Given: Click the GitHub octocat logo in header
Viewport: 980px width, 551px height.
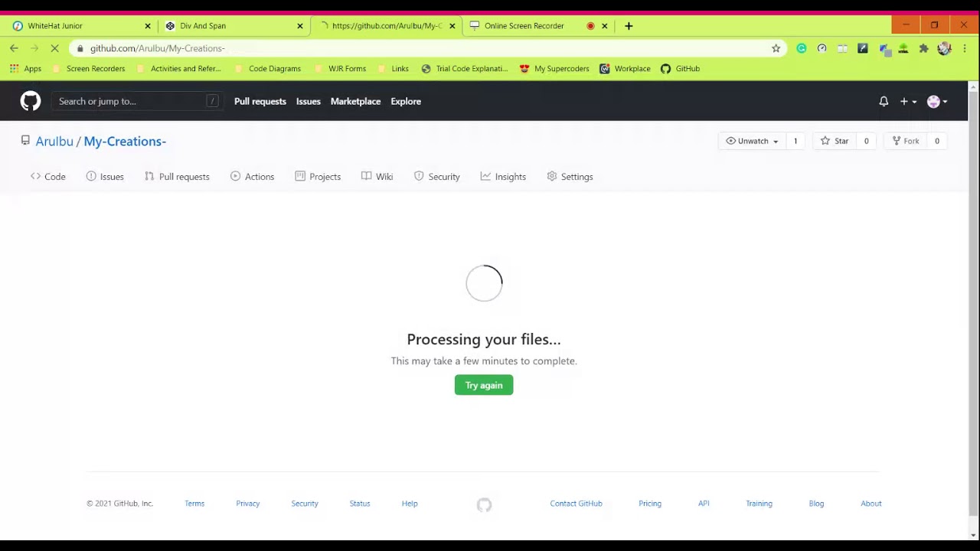Looking at the screenshot, I should (31, 101).
